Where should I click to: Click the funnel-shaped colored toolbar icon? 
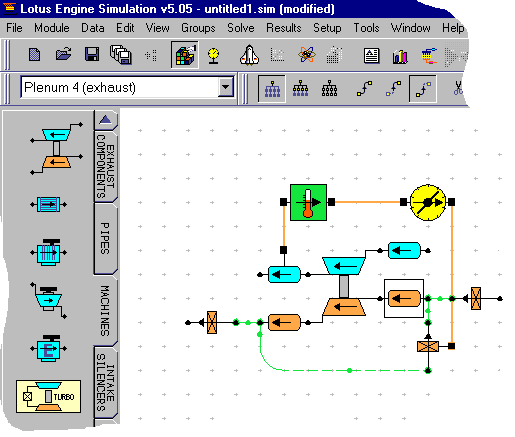(x=429, y=55)
